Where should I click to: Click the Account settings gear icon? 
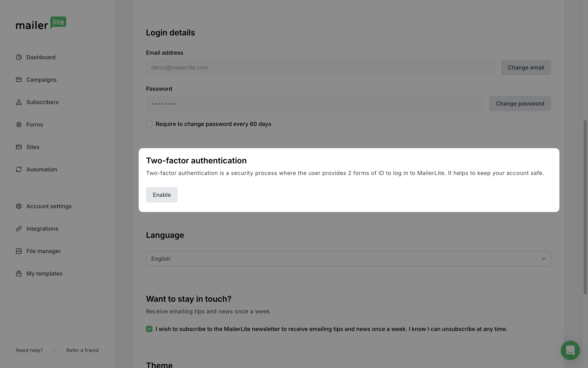tap(19, 206)
